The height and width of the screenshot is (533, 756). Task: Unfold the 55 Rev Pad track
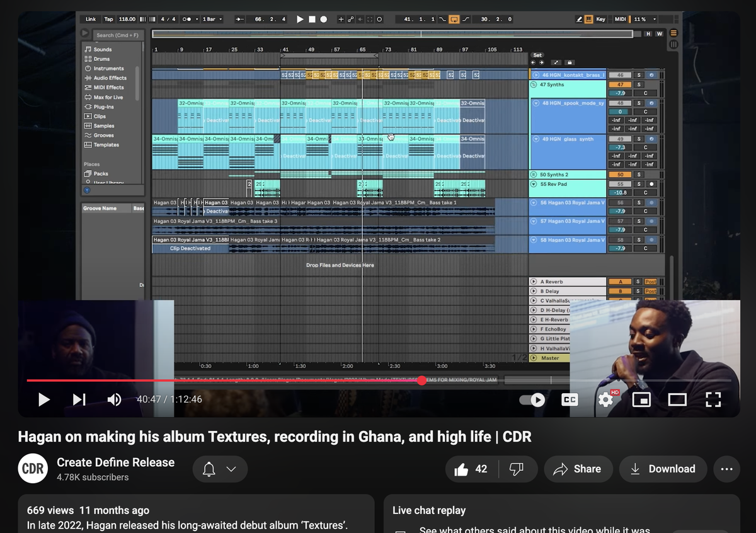tap(535, 184)
